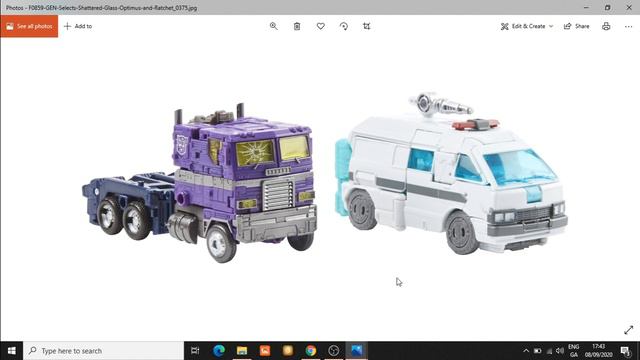
Task: Add photo to favorites with heart icon
Action: pyautogui.click(x=320, y=26)
